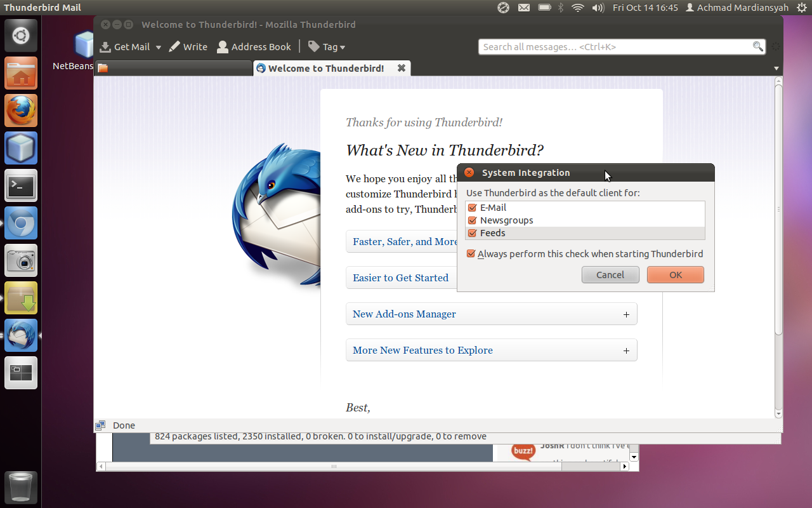Click the envelope messaging indicator in the top panel

coord(523,8)
